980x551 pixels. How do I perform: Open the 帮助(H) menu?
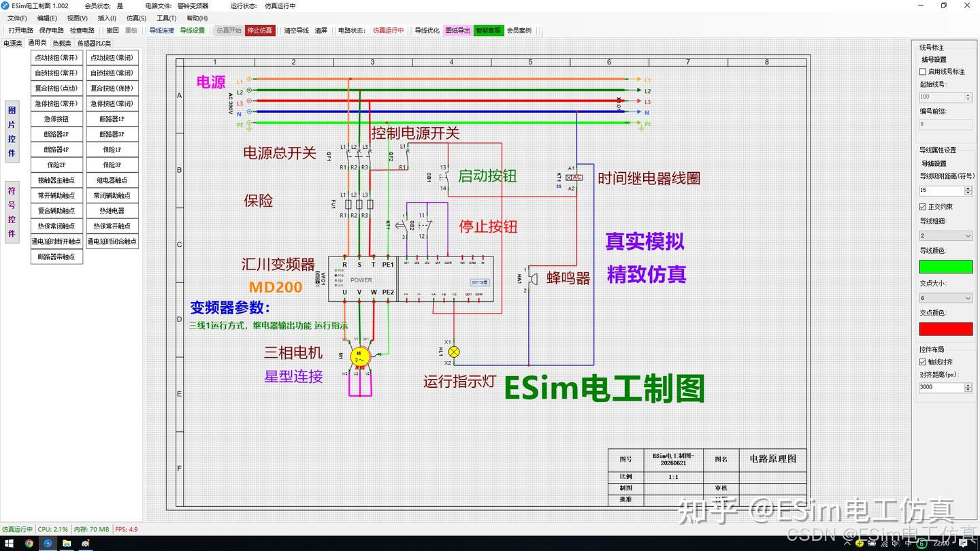pos(197,18)
